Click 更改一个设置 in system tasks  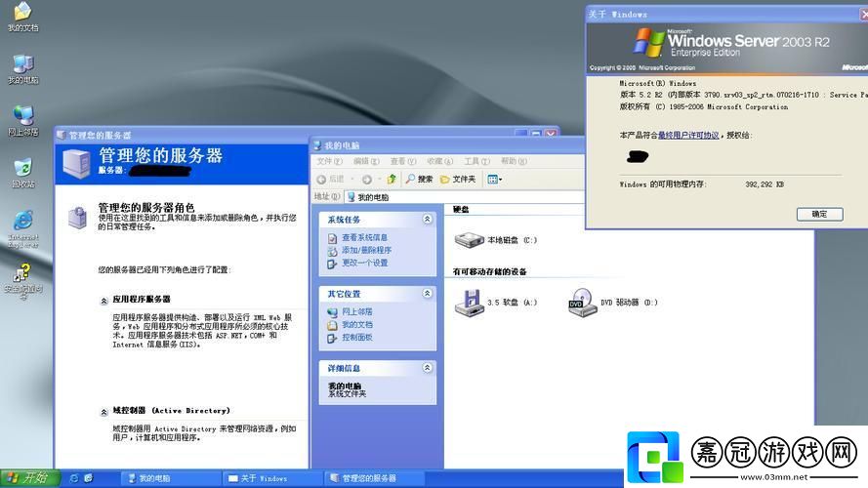(x=364, y=263)
